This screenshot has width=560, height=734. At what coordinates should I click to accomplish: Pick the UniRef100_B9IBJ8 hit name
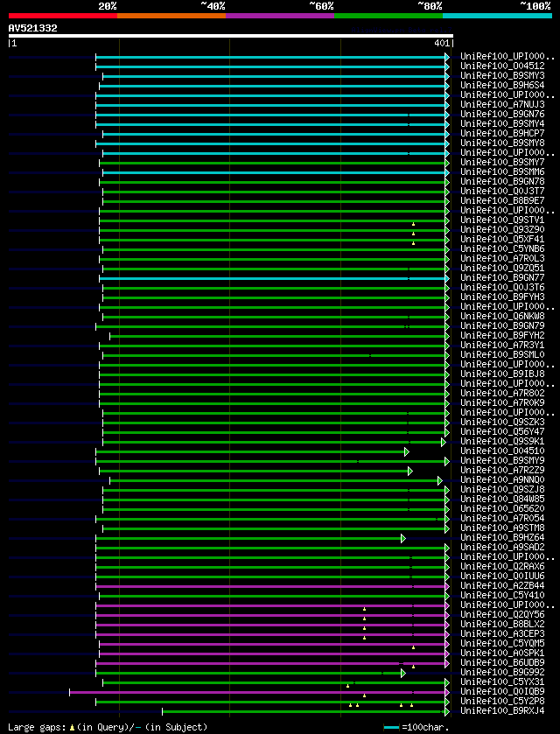pos(502,374)
